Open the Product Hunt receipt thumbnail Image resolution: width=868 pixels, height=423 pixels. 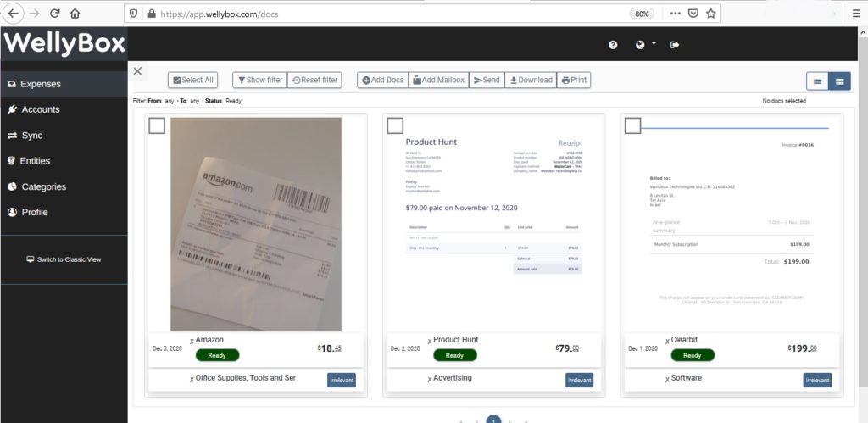[494, 225]
